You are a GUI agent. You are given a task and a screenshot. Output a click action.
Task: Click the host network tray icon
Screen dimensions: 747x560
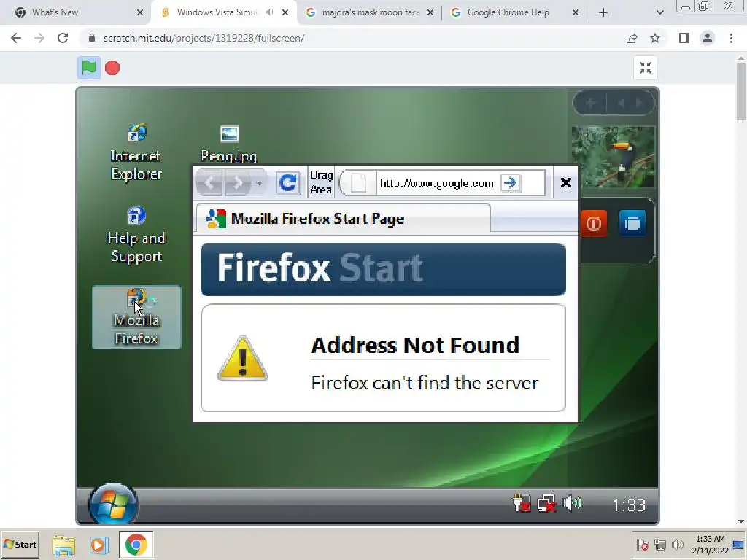click(x=660, y=545)
